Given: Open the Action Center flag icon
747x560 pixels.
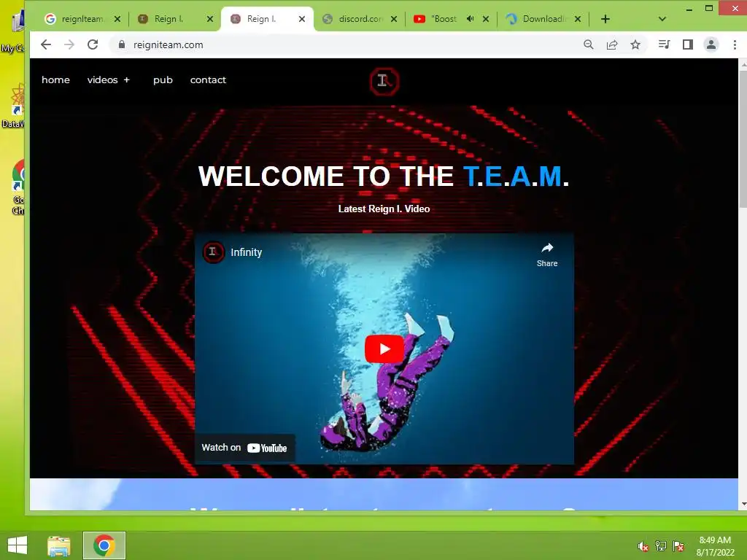Looking at the screenshot, I should 678,545.
